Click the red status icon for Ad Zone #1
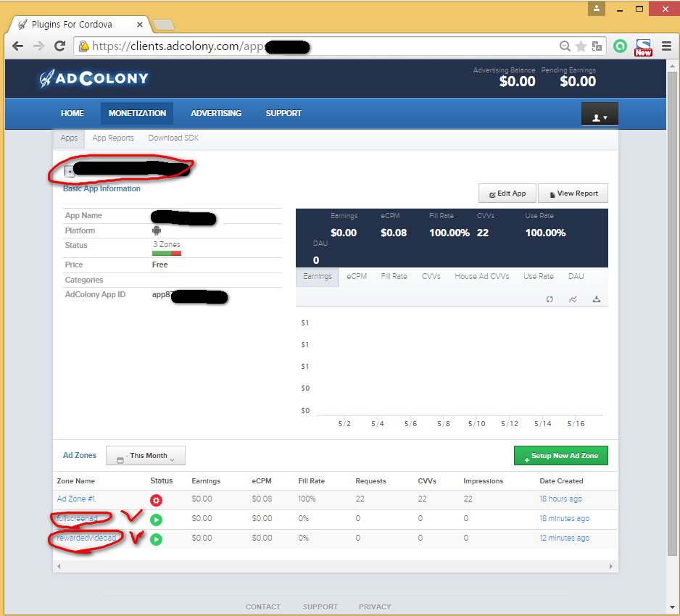680x616 pixels. 156,500
